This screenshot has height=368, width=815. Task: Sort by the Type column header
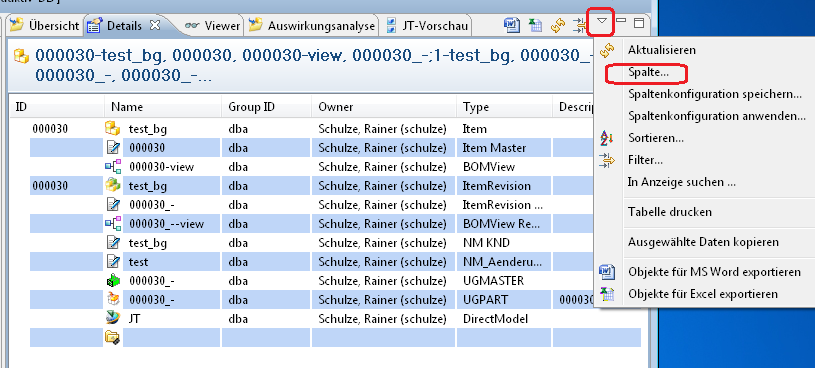coord(504,107)
